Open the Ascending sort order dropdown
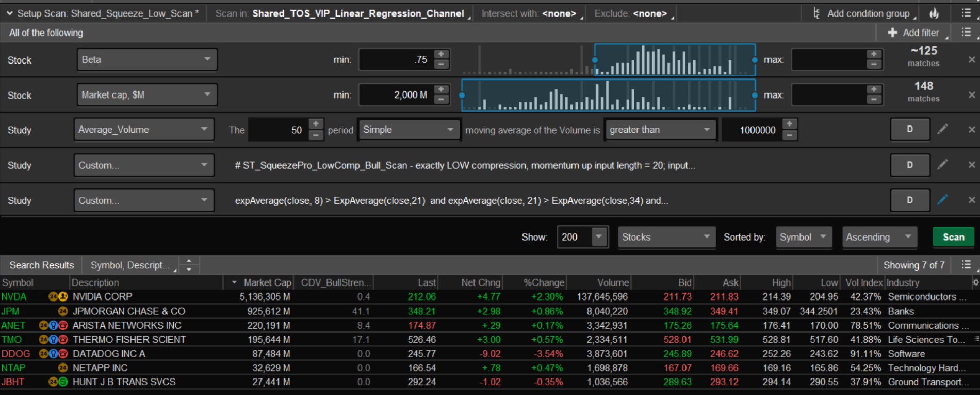Screen dimensions: 980x395 (879, 237)
